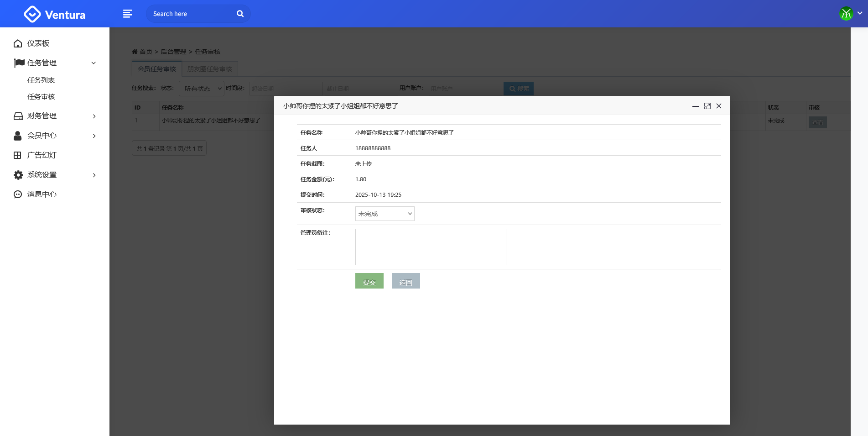Select 任务列表 in the sidebar
This screenshot has width=868, height=436.
(x=41, y=80)
